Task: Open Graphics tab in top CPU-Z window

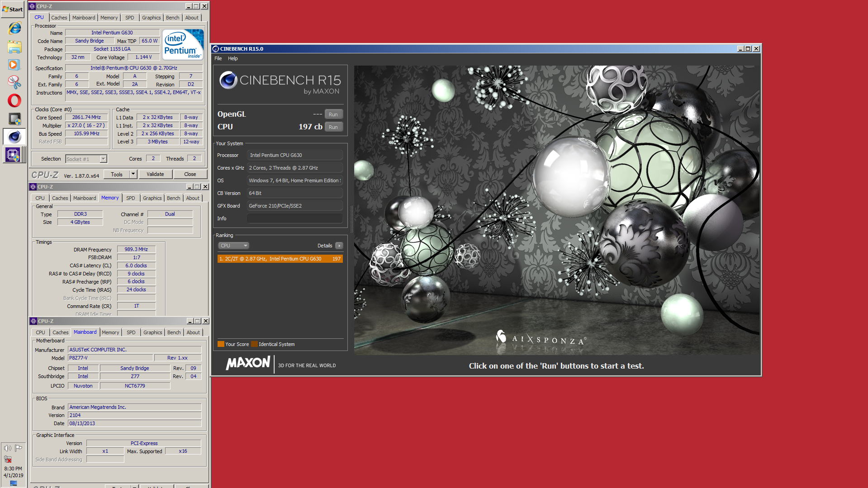Action: (151, 18)
